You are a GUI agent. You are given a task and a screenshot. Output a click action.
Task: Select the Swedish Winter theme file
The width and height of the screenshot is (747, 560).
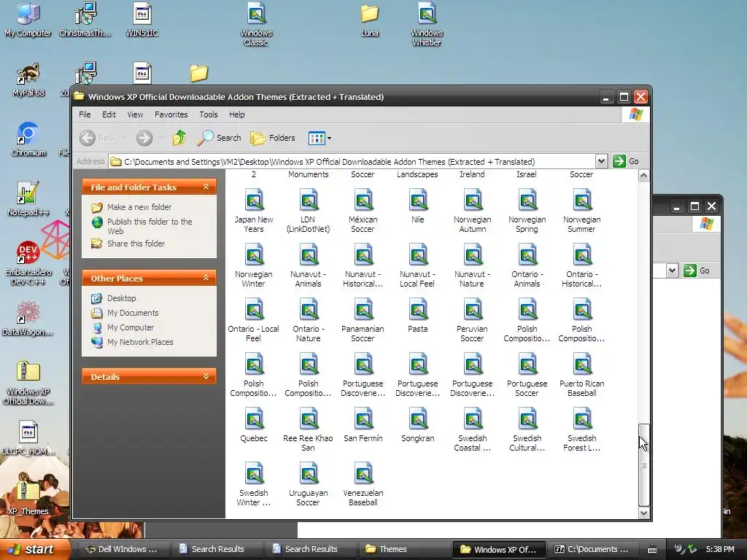tap(253, 484)
